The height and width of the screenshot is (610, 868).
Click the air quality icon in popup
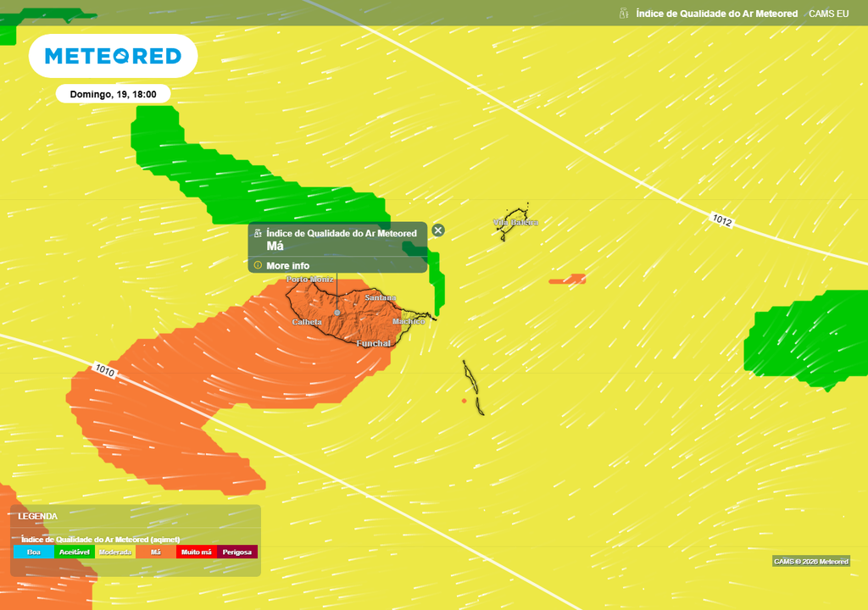point(258,233)
